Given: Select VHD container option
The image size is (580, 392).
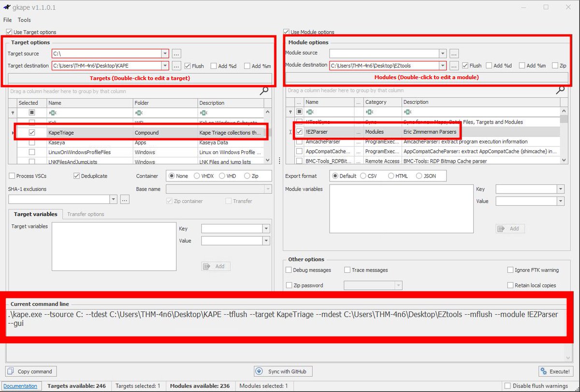Looking at the screenshot, I should click(x=222, y=176).
